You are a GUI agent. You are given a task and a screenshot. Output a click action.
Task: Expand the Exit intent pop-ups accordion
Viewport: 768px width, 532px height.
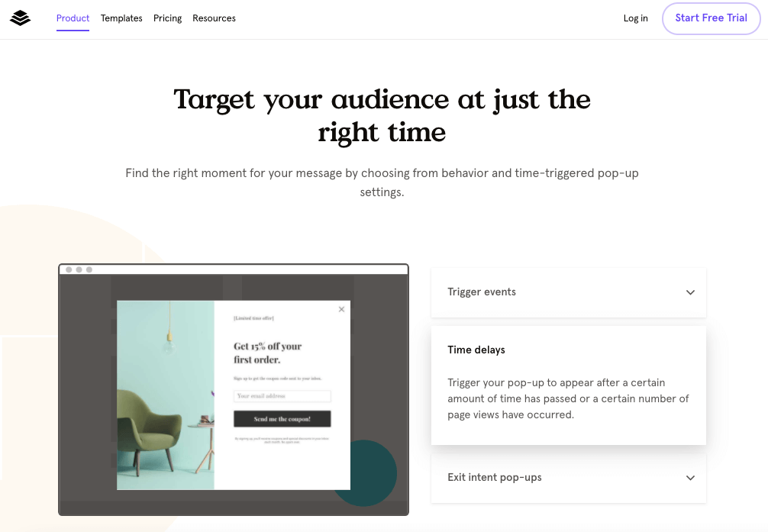pos(568,478)
